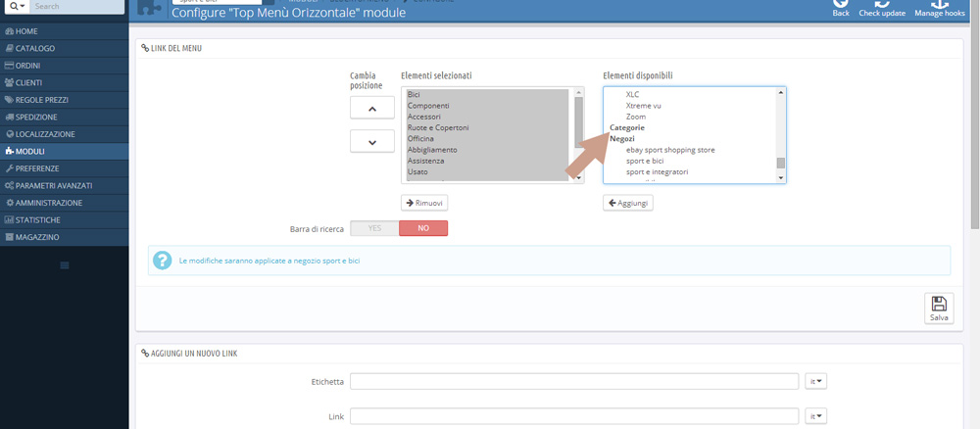Select sport e bici option
The height and width of the screenshot is (429, 980).
(645, 161)
